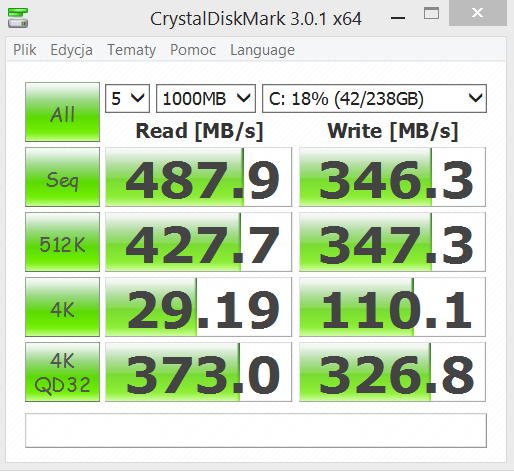Expand the C: drive selection dropdown
This screenshot has width=514, height=472.
click(374, 99)
